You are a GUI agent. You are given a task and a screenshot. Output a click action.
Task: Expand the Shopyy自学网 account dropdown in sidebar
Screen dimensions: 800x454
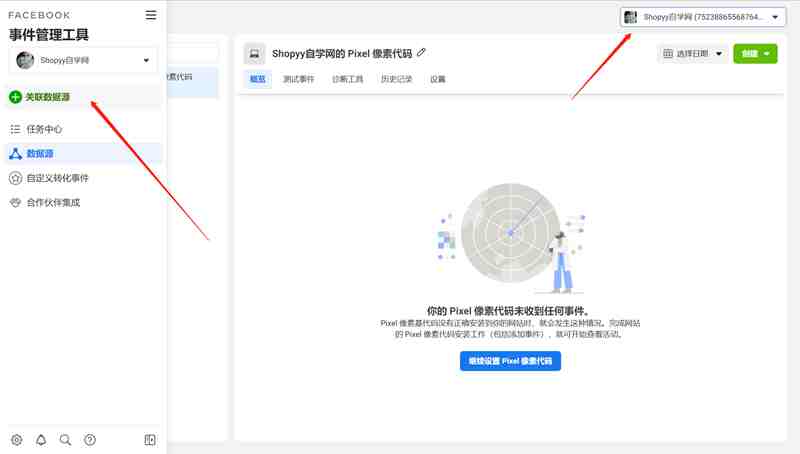point(83,60)
